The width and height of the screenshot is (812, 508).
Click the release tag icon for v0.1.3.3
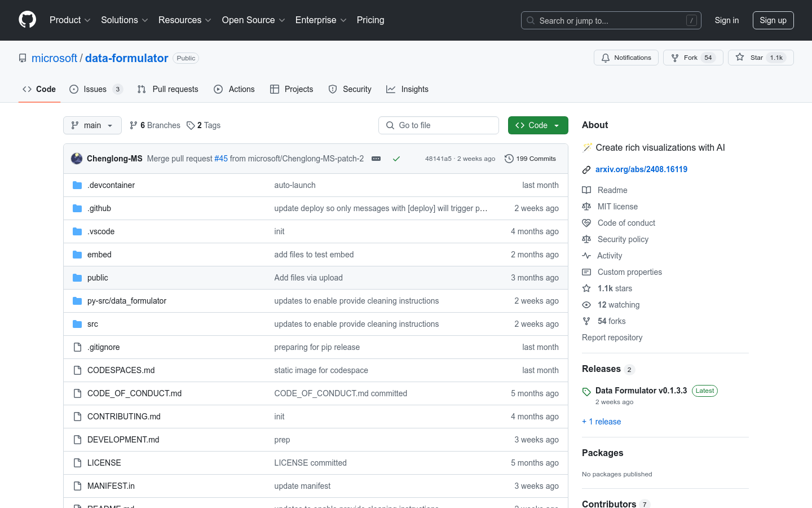586,392
